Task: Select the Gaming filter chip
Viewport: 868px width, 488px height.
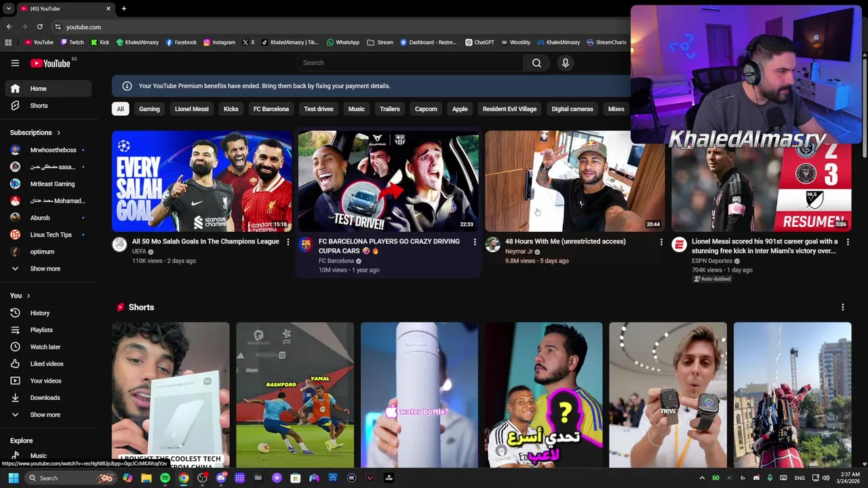Action: pos(149,109)
